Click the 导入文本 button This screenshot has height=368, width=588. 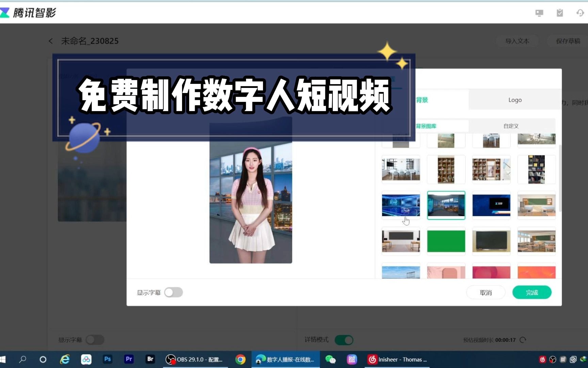tap(517, 41)
